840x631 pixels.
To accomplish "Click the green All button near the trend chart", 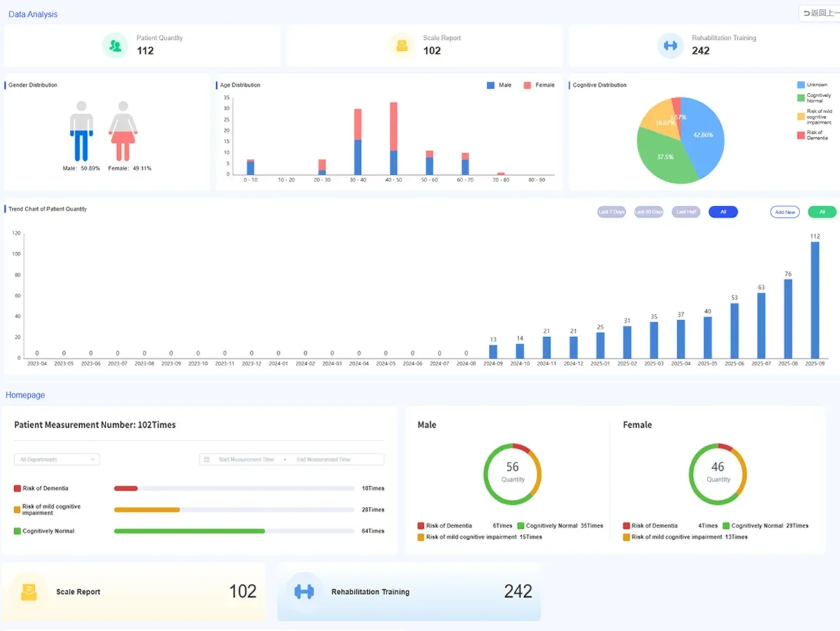I will [821, 212].
